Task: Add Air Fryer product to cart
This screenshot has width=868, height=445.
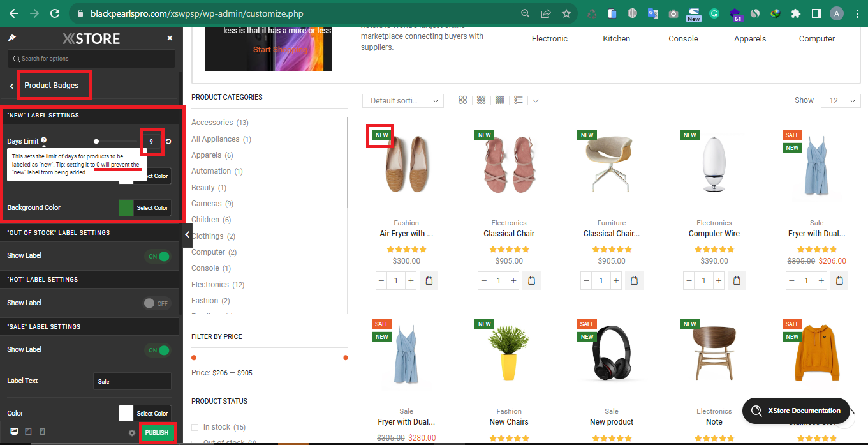Action: (x=429, y=280)
